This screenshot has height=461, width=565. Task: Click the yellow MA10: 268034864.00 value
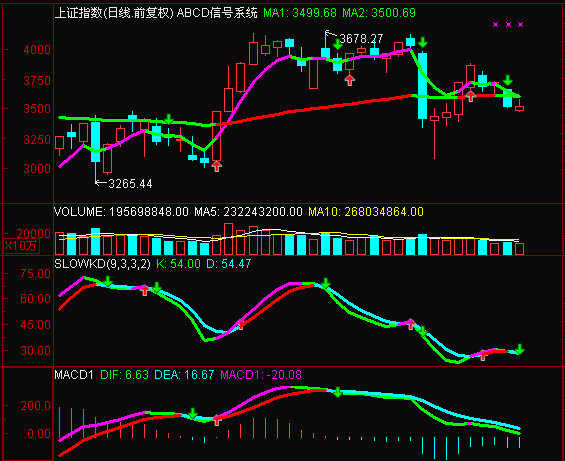click(x=366, y=212)
